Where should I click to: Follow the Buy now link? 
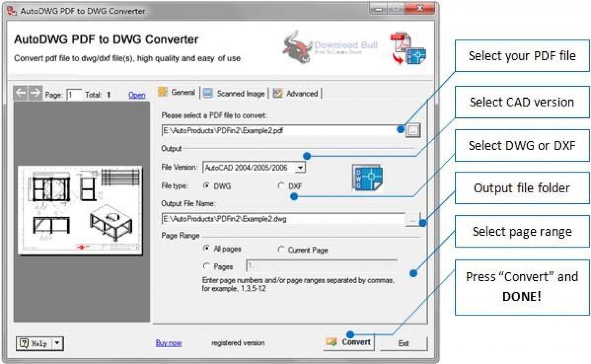pyautogui.click(x=169, y=343)
